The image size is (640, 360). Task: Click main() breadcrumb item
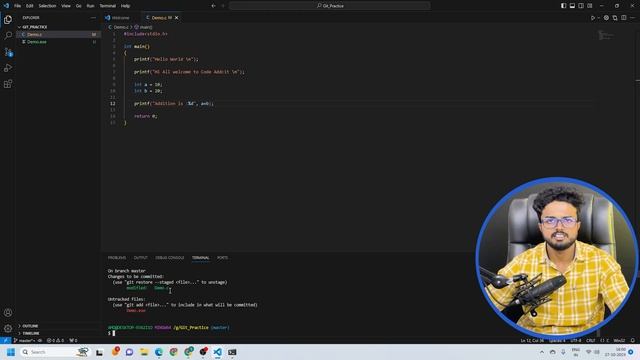(144, 27)
